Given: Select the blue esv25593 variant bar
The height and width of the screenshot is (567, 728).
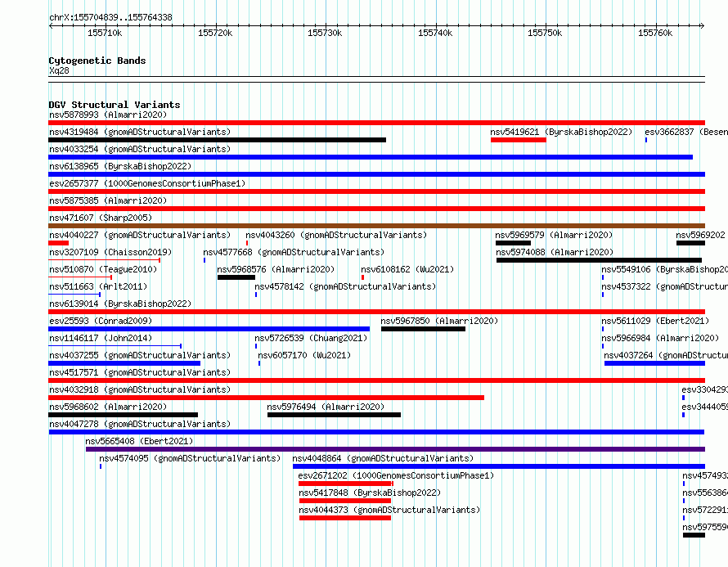Looking at the screenshot, I should pyautogui.click(x=209, y=329).
